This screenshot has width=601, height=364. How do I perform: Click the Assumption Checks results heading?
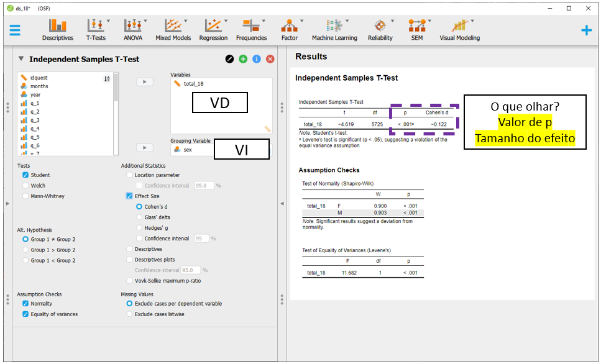[x=329, y=170]
